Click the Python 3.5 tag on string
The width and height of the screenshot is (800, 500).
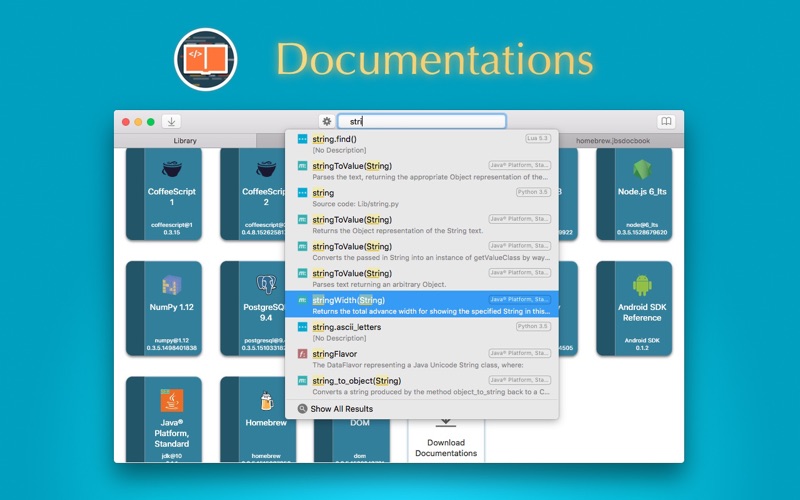[x=533, y=192]
